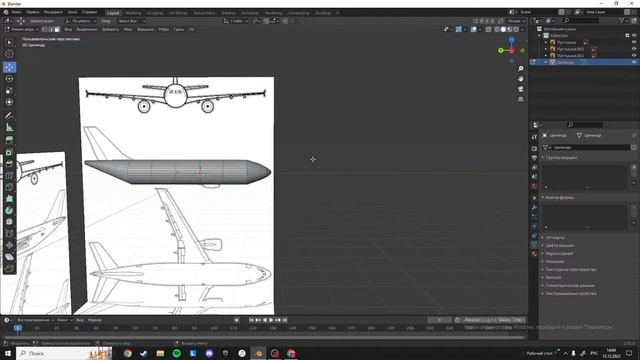Select the Annotate tool
The width and height of the screenshot is (640, 360).
(9, 116)
